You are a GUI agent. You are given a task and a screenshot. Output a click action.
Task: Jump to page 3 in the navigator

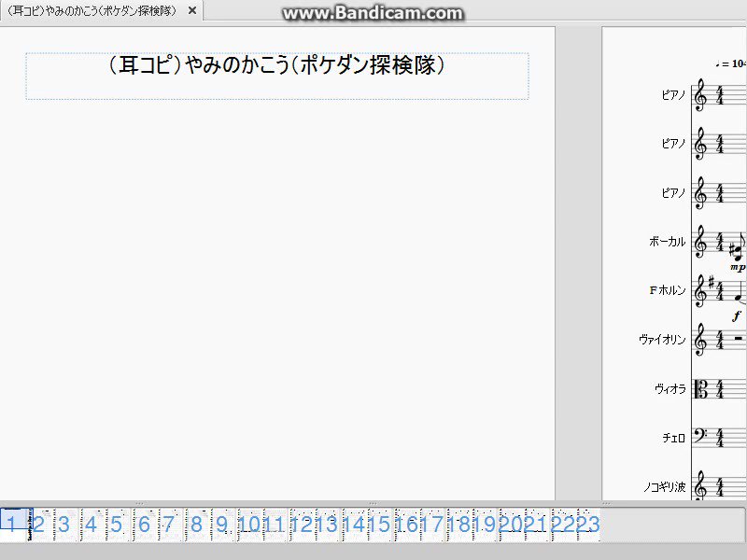tap(63, 524)
